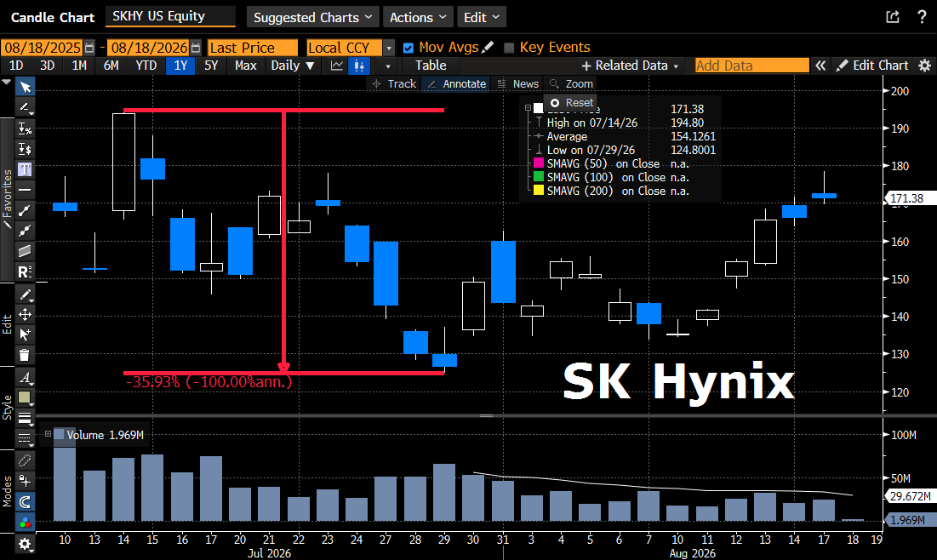The height and width of the screenshot is (560, 937).
Task: Collapse panel with double left chevron
Action: coord(820,66)
